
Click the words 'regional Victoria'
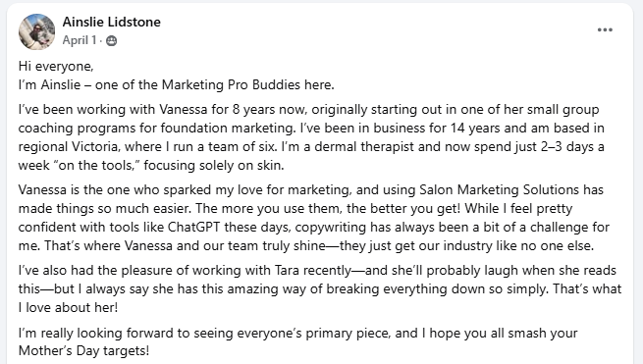click(x=70, y=147)
